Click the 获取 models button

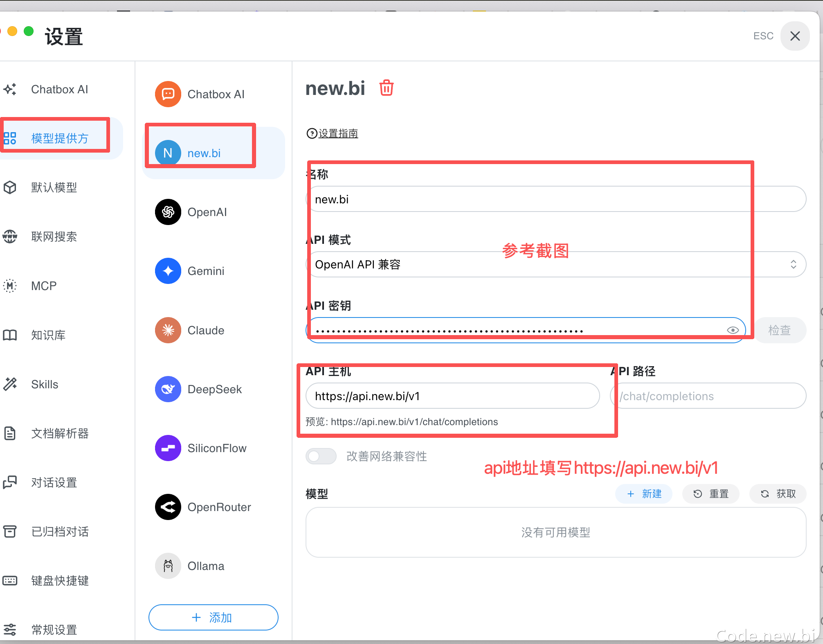click(x=778, y=494)
